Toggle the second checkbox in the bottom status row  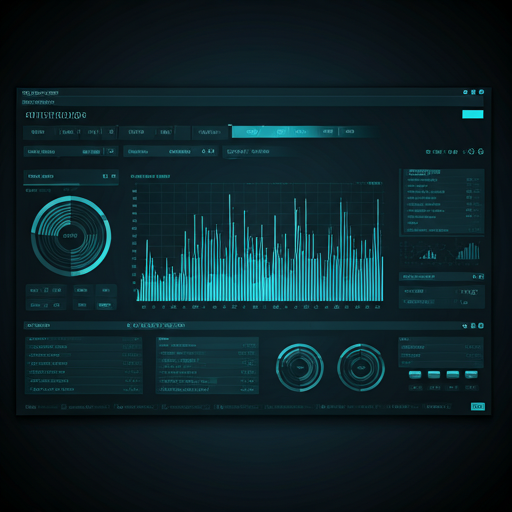tap(116, 407)
